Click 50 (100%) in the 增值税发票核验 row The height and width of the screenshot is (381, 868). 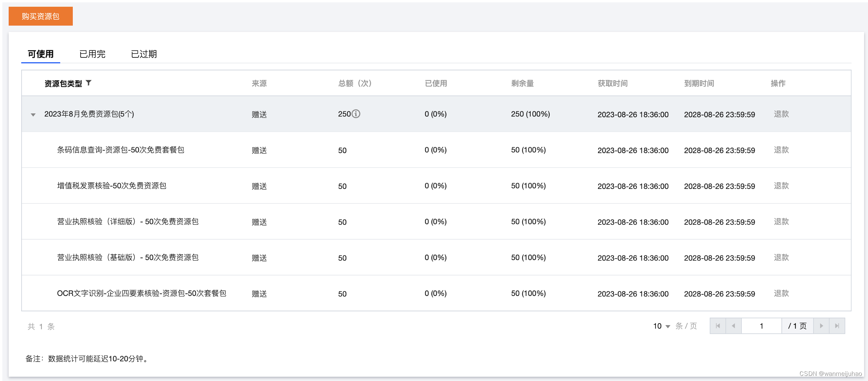528,185
